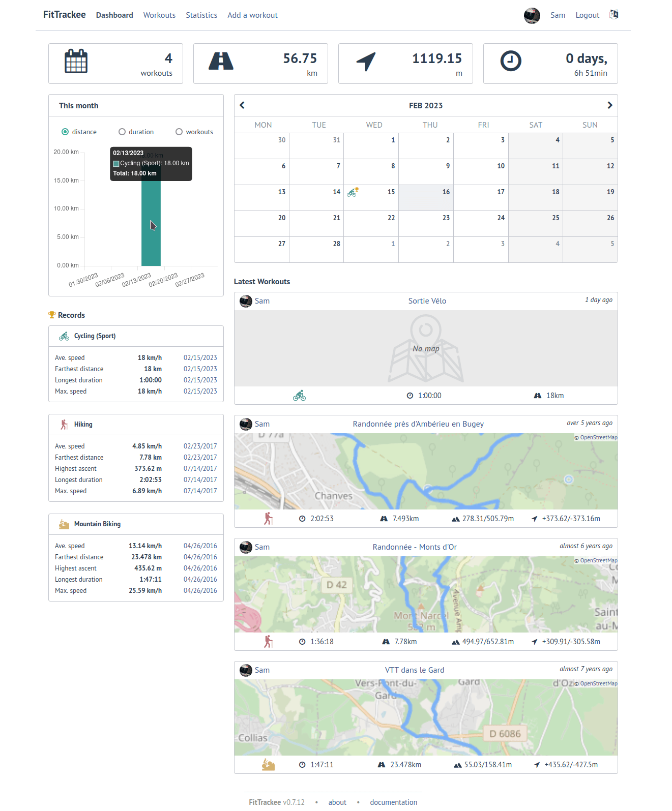Click the language selector icon in navbar
Image resolution: width=672 pixels, height=811 pixels.
pyautogui.click(x=614, y=14)
